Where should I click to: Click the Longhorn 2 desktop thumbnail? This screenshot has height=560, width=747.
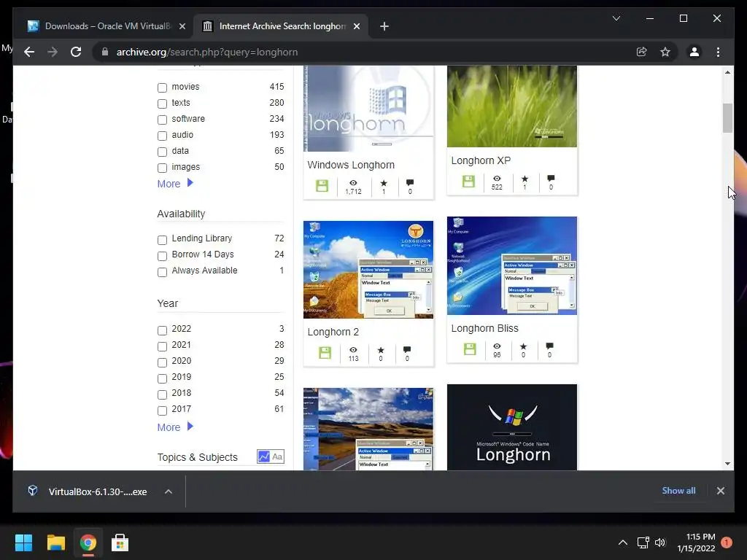point(368,270)
